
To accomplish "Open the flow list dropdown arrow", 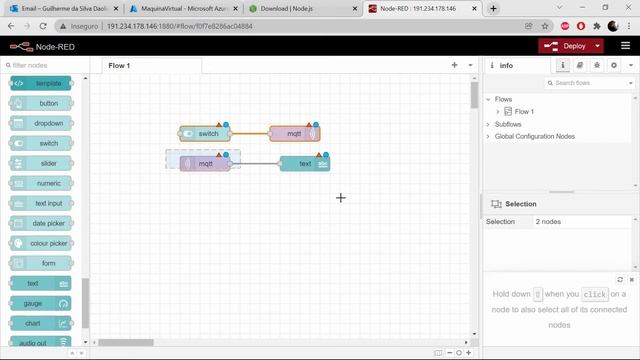I will coord(470,65).
